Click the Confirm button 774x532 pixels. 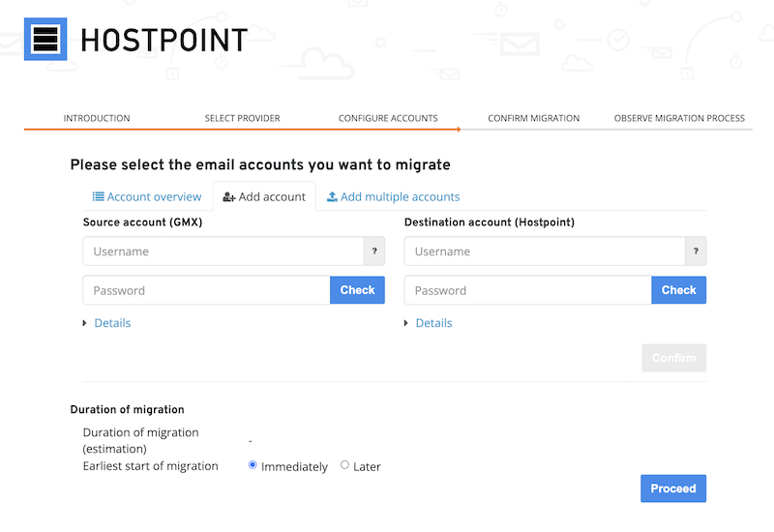(673, 358)
